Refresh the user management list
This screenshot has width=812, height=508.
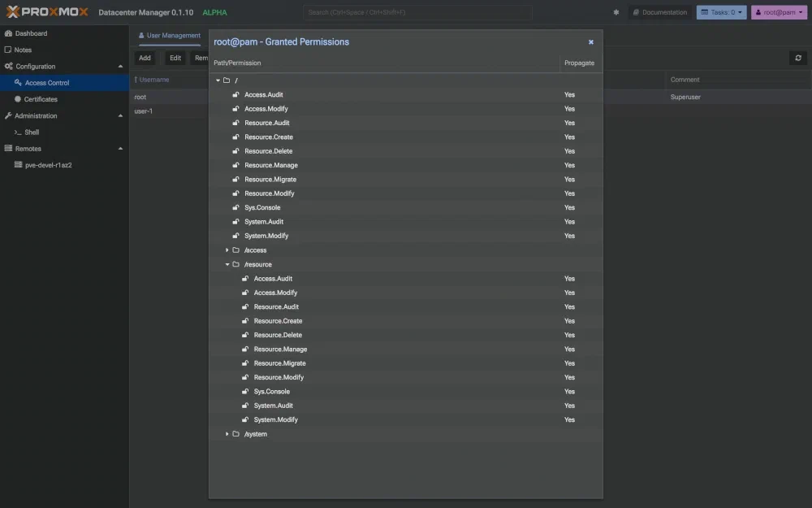coord(797,58)
